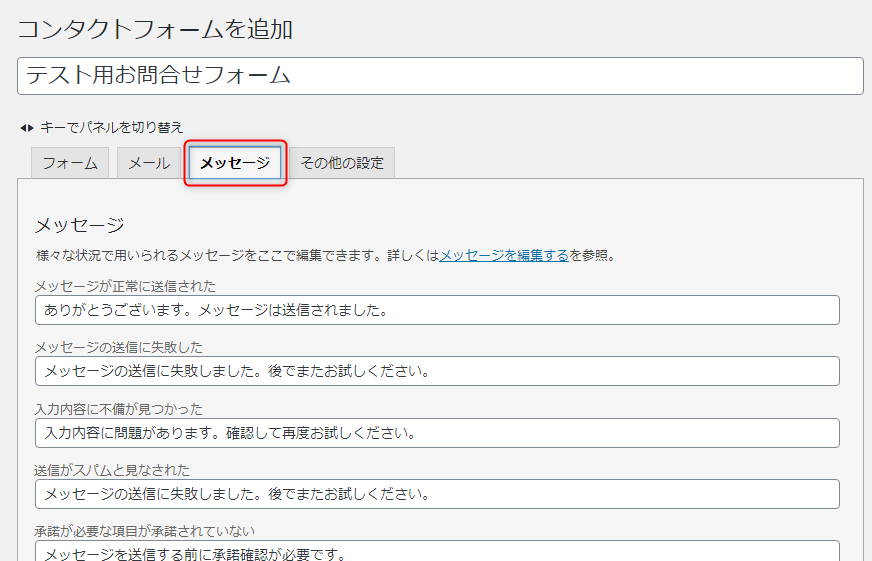Switch to the メール tab
This screenshot has height=561, width=872.
click(148, 163)
